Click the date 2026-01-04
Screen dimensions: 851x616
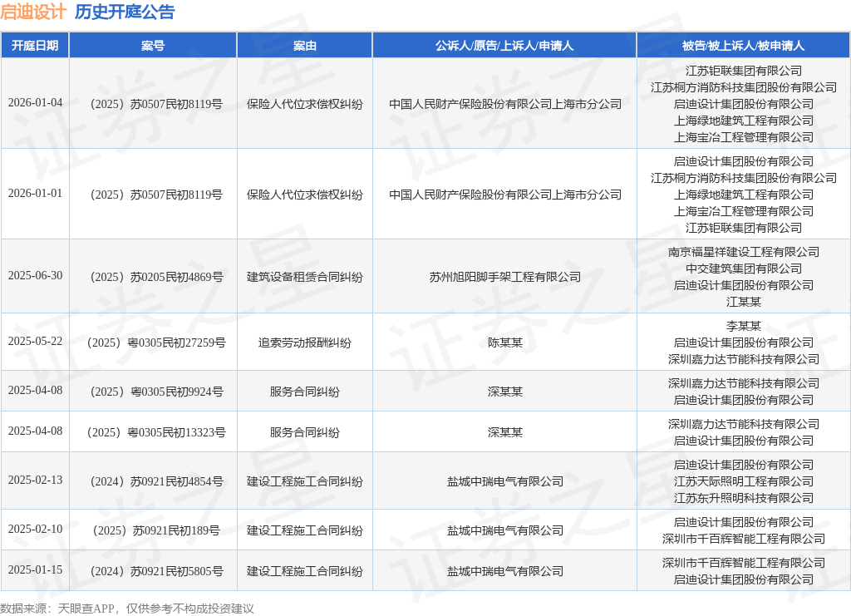coord(35,102)
